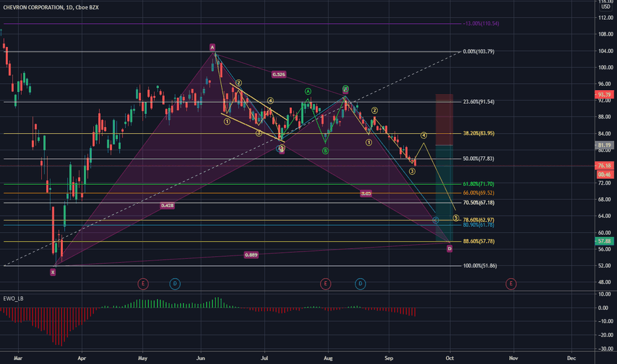Click the 100.00%(51.86) Fibonacci label

pos(480,266)
